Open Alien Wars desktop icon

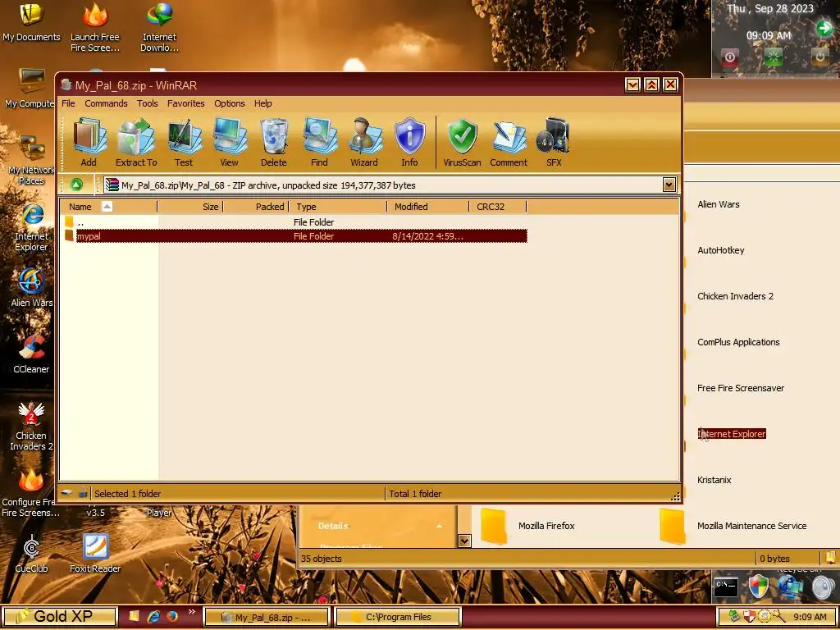click(x=31, y=288)
